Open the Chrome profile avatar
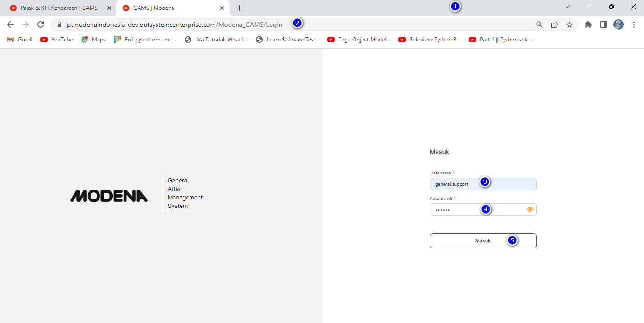The image size is (644, 323). point(619,25)
